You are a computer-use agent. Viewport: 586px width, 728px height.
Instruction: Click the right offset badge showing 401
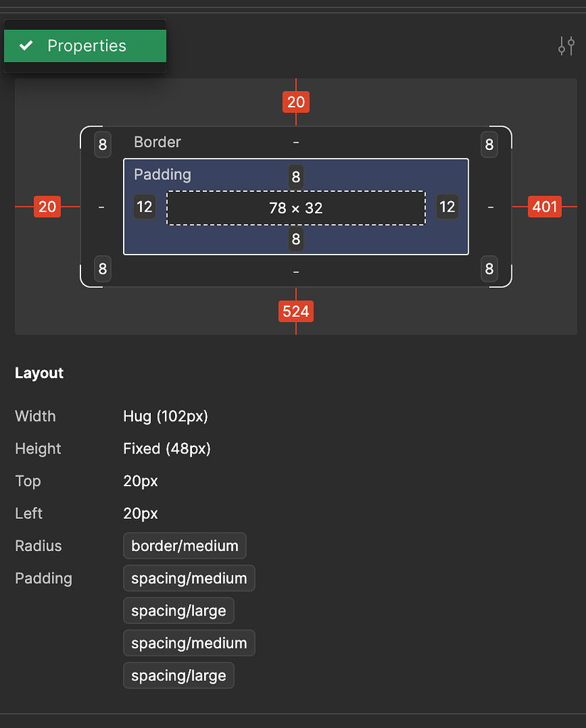pos(545,207)
